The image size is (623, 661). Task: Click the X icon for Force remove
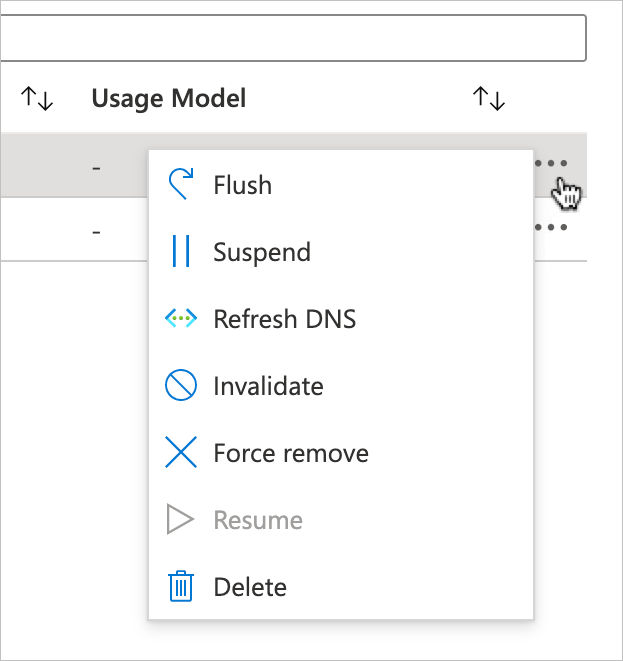click(x=180, y=453)
